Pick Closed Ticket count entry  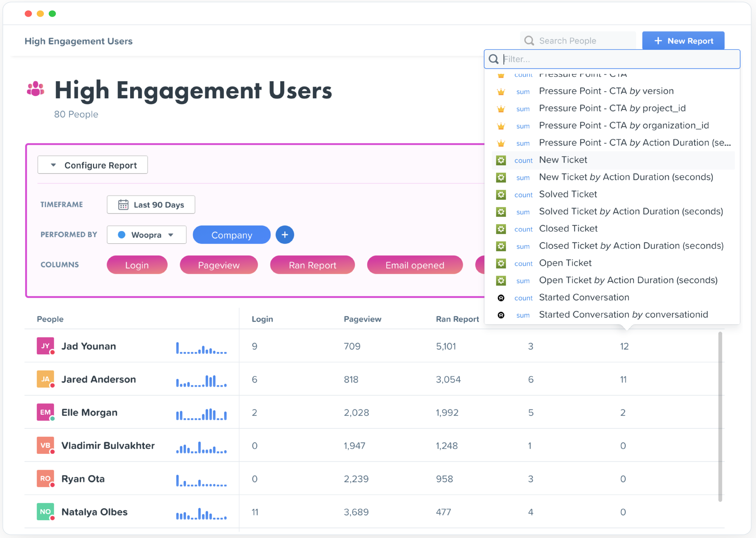(x=613, y=229)
